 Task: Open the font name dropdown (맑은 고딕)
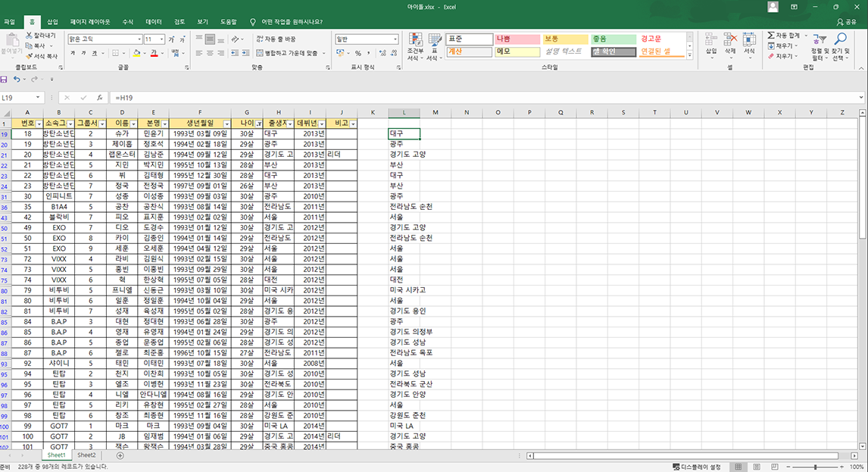point(139,39)
